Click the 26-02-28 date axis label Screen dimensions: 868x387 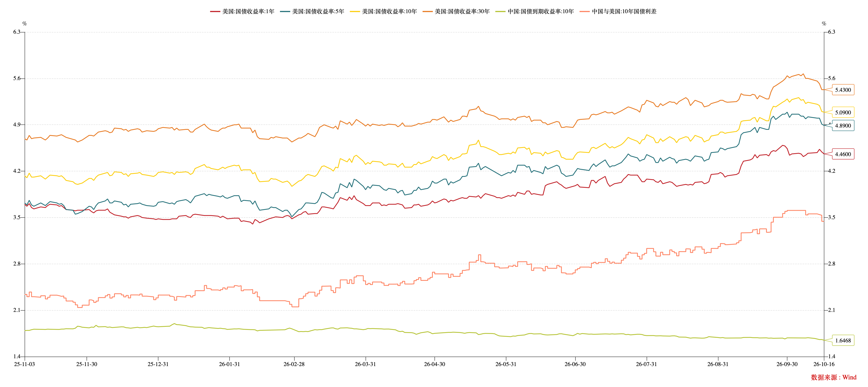pyautogui.click(x=294, y=364)
